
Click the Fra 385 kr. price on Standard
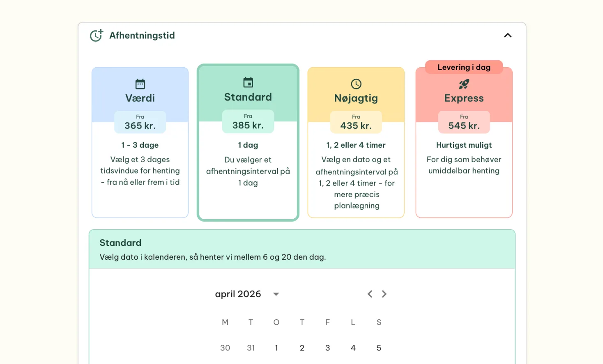248,122
